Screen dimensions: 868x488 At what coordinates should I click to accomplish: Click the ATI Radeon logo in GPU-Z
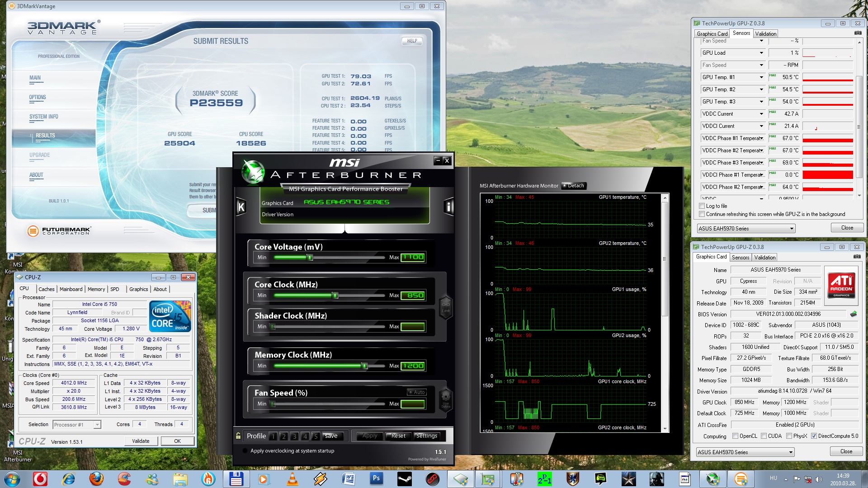841,285
